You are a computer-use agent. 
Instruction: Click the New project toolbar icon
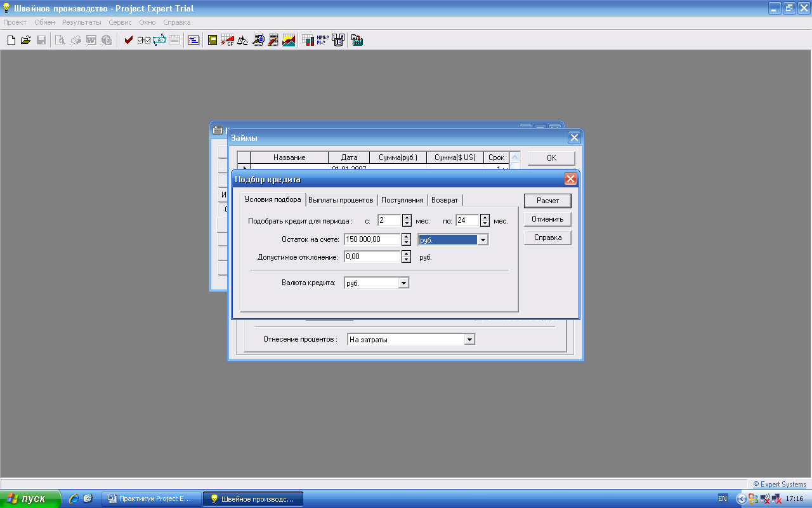point(11,41)
